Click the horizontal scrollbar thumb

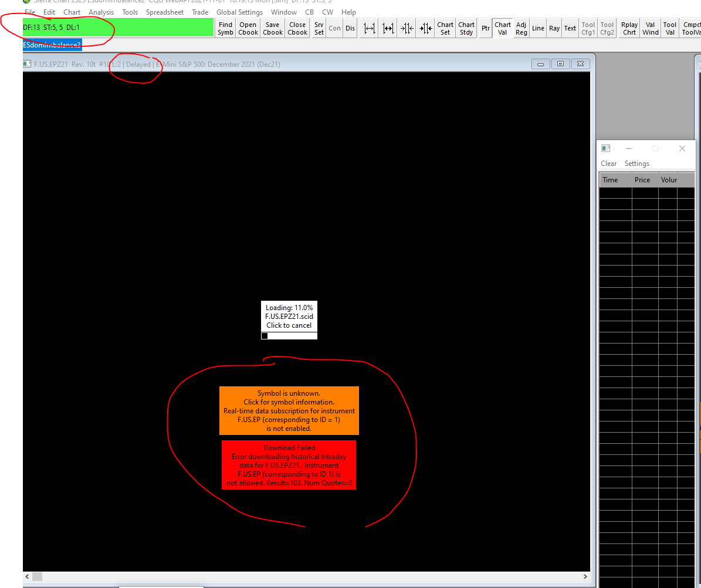(x=38, y=576)
